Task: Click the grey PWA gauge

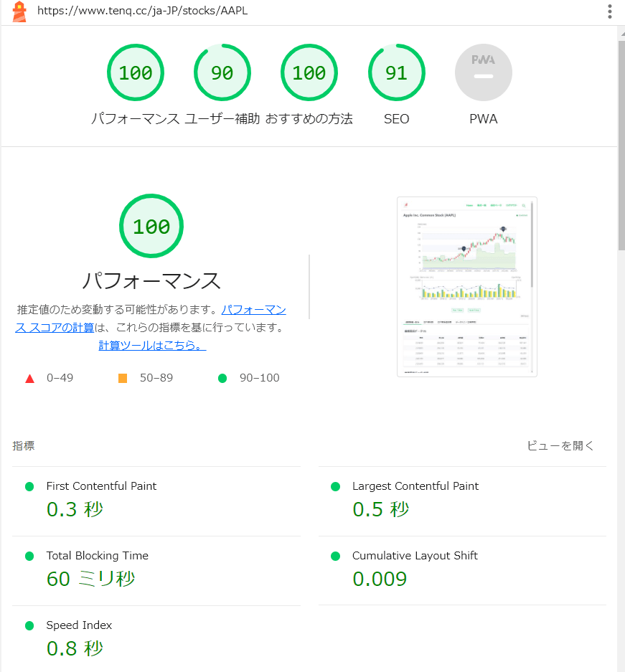Action: point(484,72)
